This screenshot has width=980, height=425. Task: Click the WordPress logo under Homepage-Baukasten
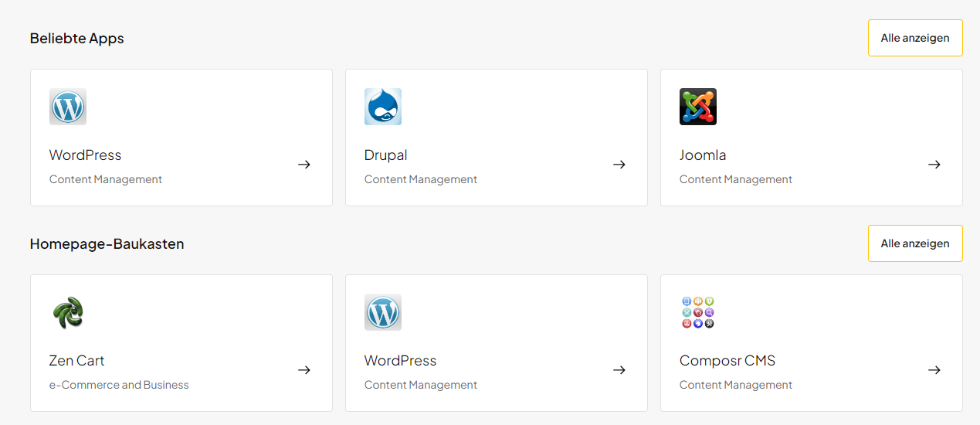[383, 312]
